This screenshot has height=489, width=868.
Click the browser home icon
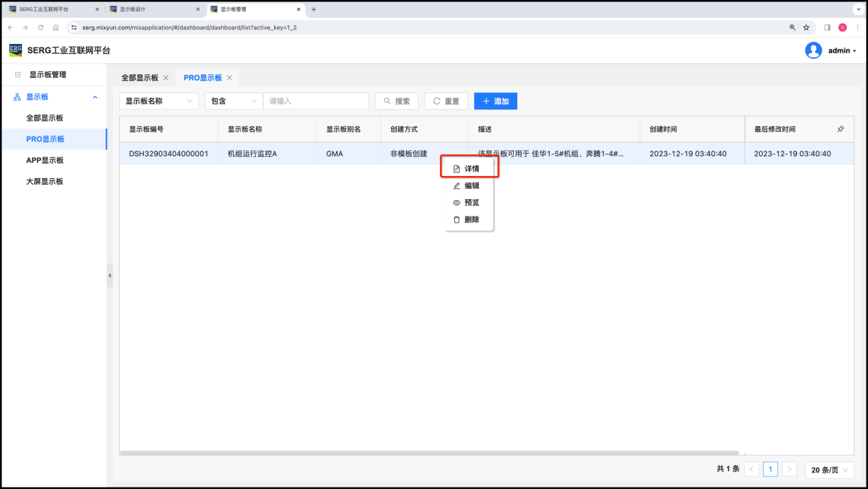(x=55, y=27)
